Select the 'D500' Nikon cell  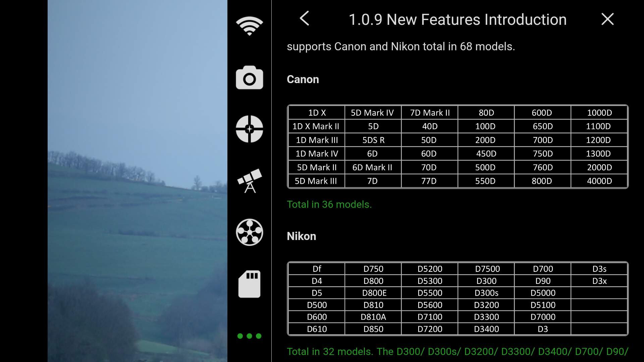(317, 305)
